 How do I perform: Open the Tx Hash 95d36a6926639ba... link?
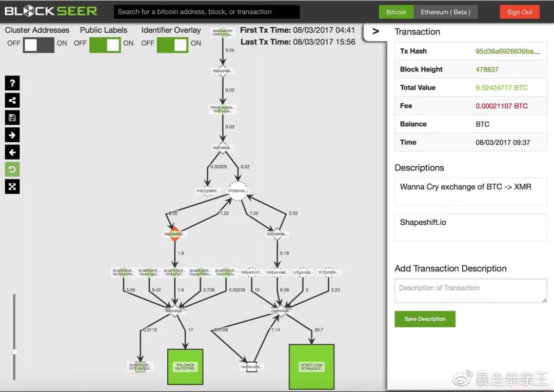tap(507, 51)
